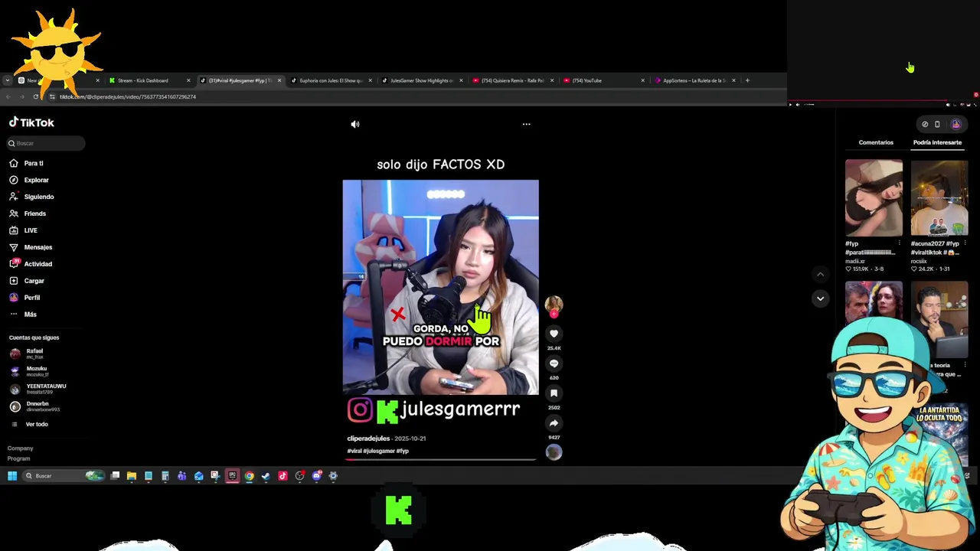Mute the TikTok video with speaker icon
Screen dimensions: 980x551
pos(355,124)
